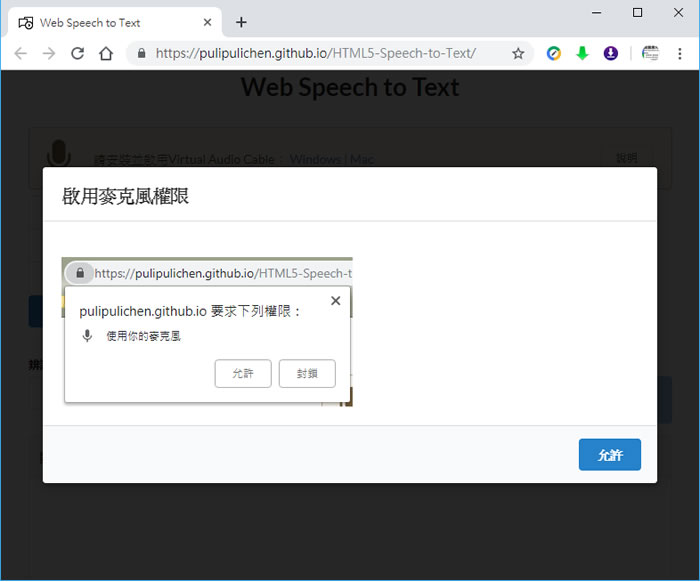The height and width of the screenshot is (582, 700).
Task: Click the dimmed Mac link
Action: [x=362, y=159]
